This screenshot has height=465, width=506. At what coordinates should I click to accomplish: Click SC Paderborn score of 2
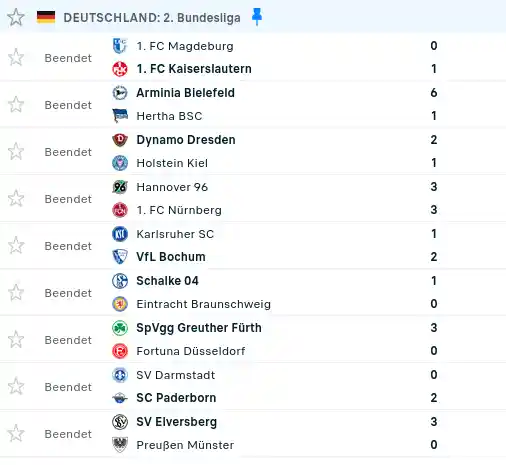coord(434,398)
